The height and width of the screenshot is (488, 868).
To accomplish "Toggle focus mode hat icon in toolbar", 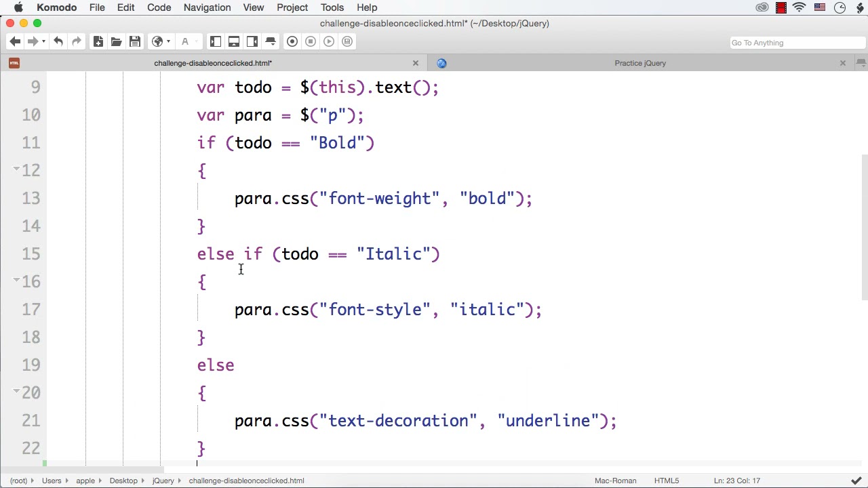I will 271,42.
